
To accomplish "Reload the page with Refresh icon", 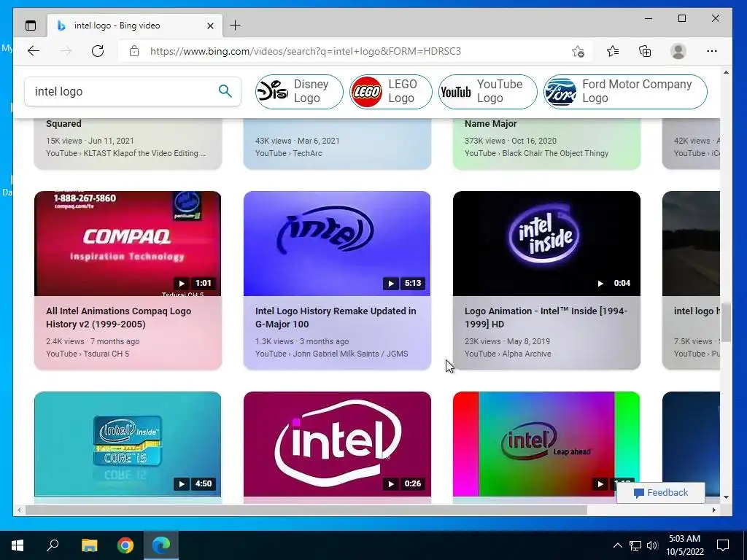I will pyautogui.click(x=98, y=51).
